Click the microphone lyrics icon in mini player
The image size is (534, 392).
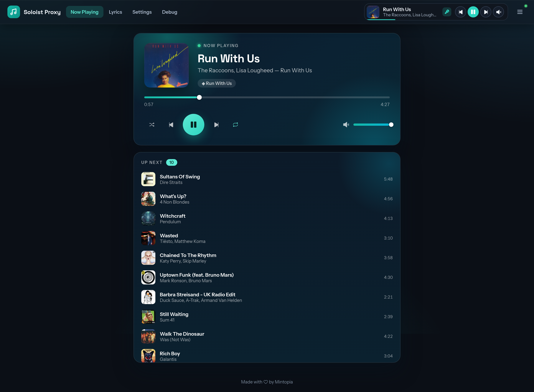click(447, 12)
